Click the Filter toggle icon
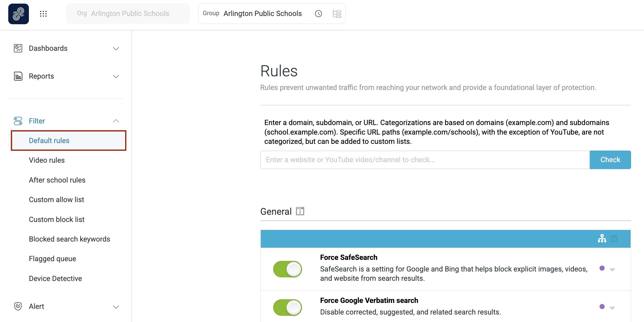644x322 pixels. [18, 121]
